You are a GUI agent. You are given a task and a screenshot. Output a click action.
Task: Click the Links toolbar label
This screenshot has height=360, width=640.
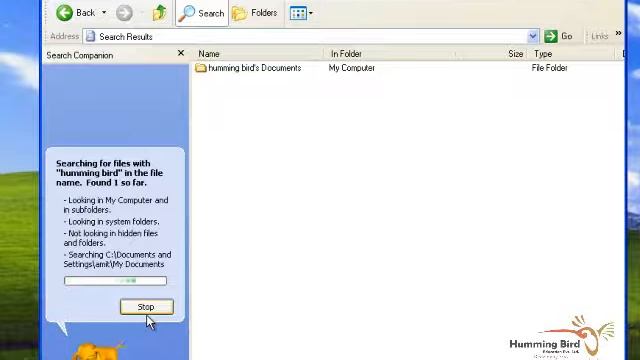click(600, 36)
